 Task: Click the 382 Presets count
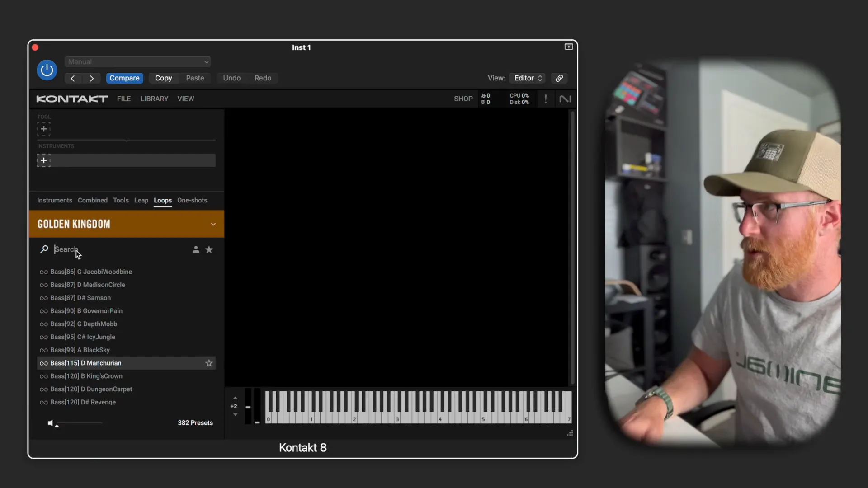click(195, 423)
